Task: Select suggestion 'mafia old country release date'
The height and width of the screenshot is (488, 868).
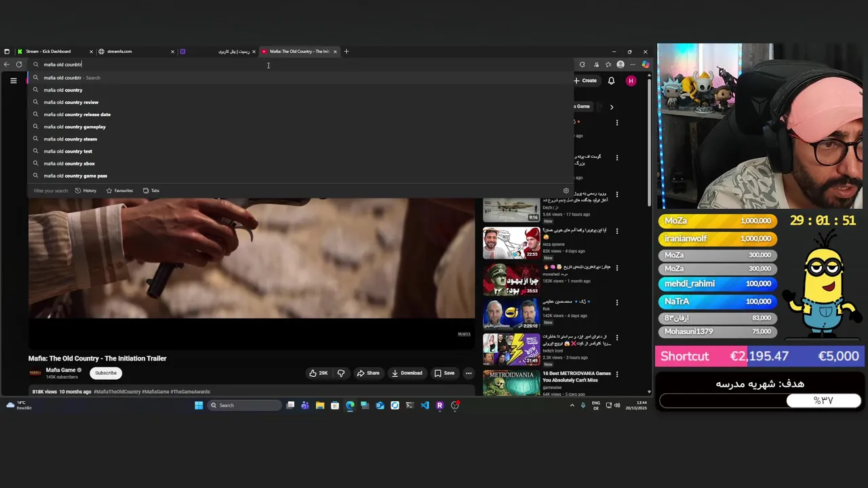Action: [x=300, y=115]
